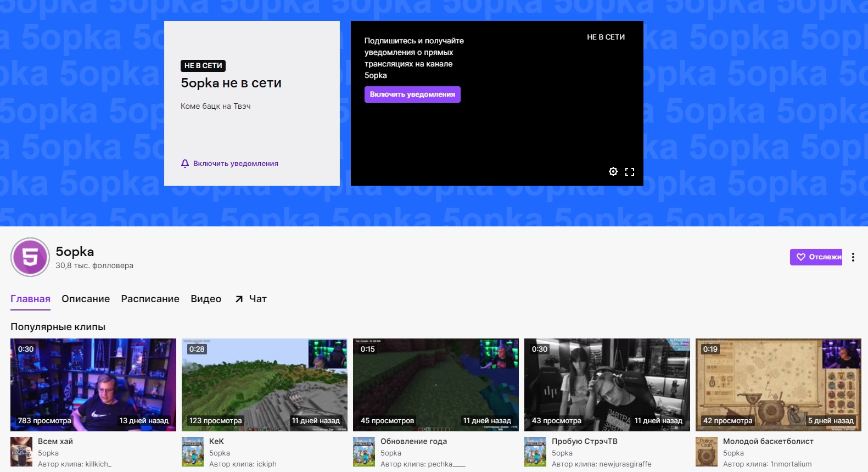Click the 5opka не в сети heading
This screenshot has width=868, height=472.
coord(231,83)
